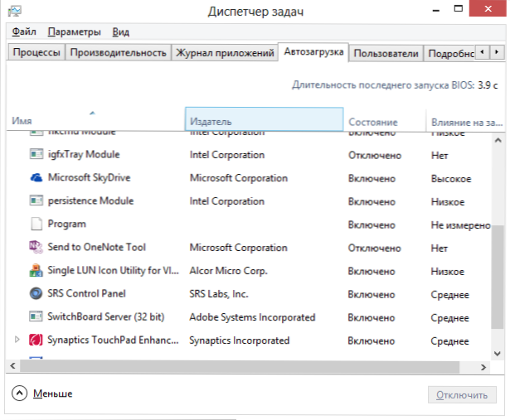Click Отключено status of Send to OneNote
This screenshot has height=420, width=510.
coord(374,249)
